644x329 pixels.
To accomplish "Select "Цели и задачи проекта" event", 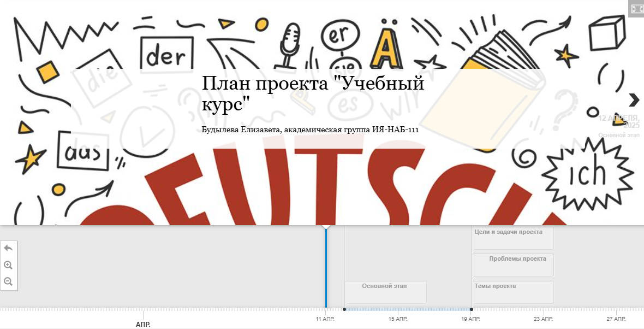I will (512, 238).
